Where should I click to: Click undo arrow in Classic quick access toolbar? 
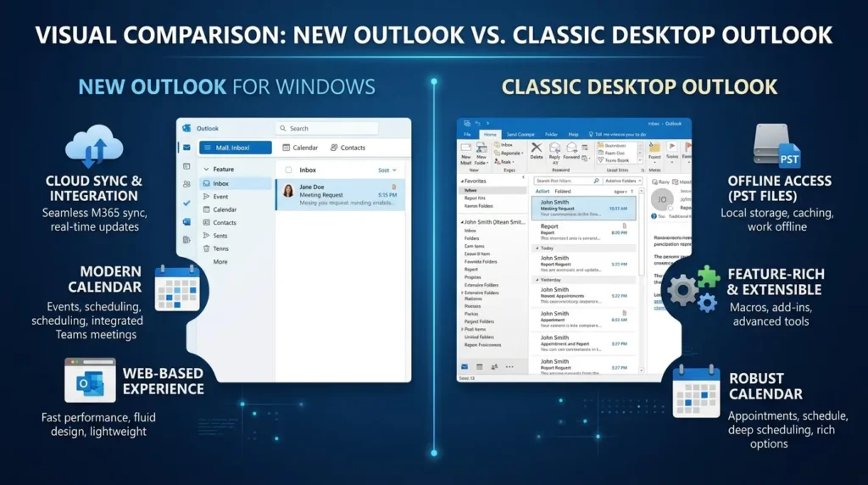[477, 124]
